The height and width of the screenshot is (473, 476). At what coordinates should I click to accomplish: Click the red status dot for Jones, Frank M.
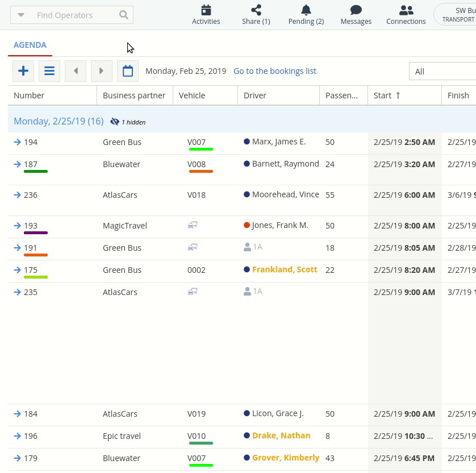tap(247, 225)
